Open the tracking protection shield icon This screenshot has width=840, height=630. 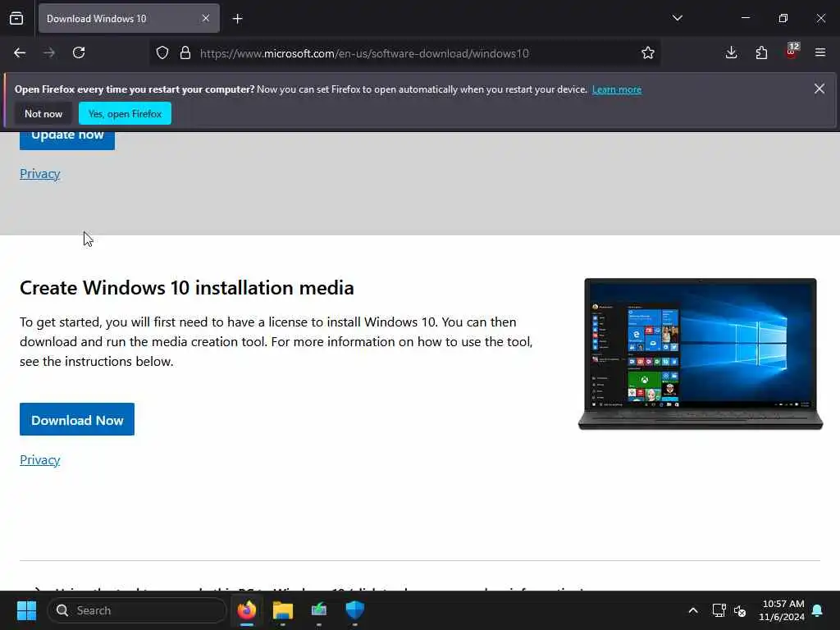tap(162, 53)
